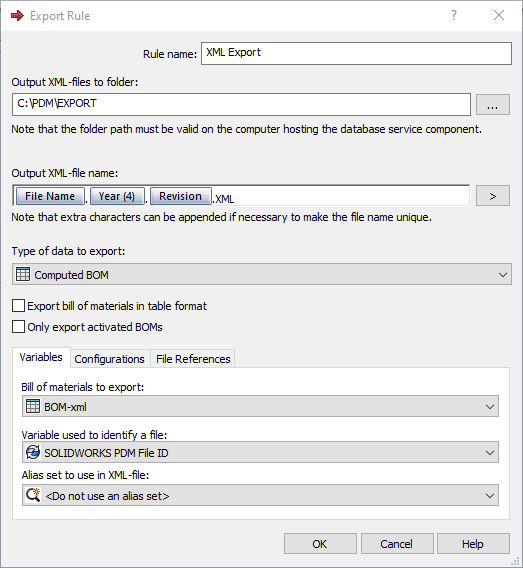This screenshot has width=523, height=568.
Task: Click the SOLIDWORKS PDM File ID icon
Action: click(33, 452)
